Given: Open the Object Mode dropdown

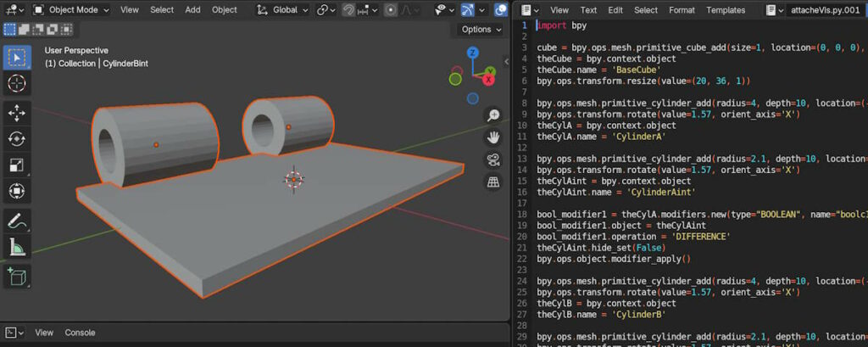Looking at the screenshot, I should [x=72, y=10].
